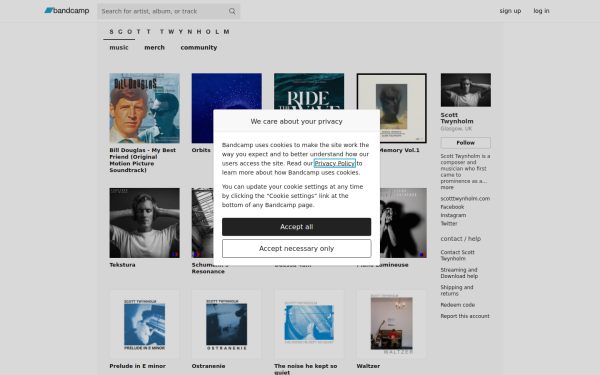Follow Scott Twynholm
This screenshot has height=375, width=600.
tap(466, 143)
